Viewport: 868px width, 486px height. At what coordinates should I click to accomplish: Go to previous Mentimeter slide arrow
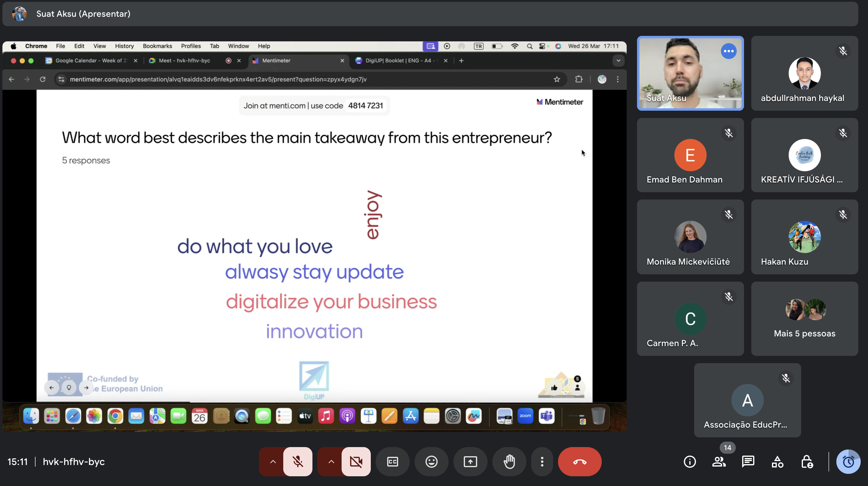click(52, 387)
